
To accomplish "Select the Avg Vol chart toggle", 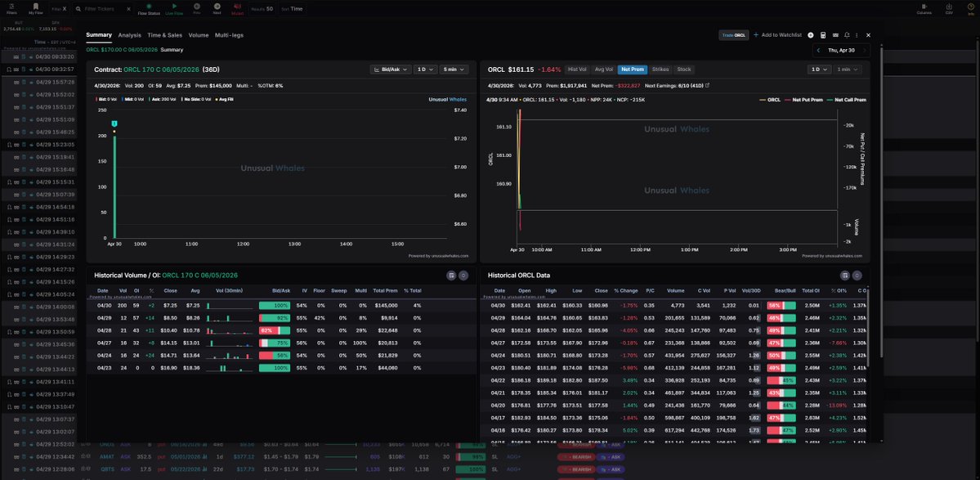I will coord(604,70).
